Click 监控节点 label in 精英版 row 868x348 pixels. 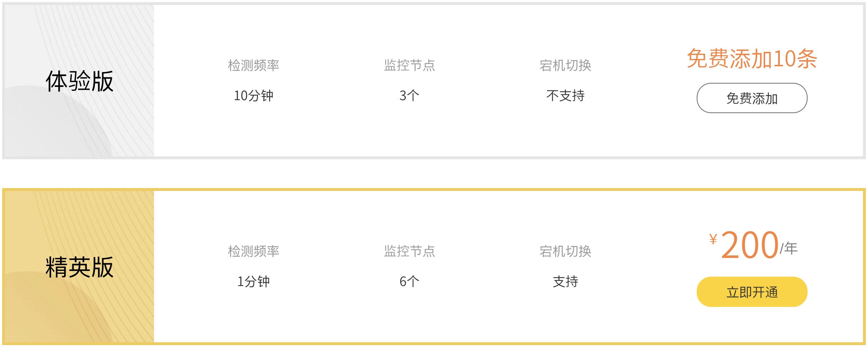coord(410,251)
